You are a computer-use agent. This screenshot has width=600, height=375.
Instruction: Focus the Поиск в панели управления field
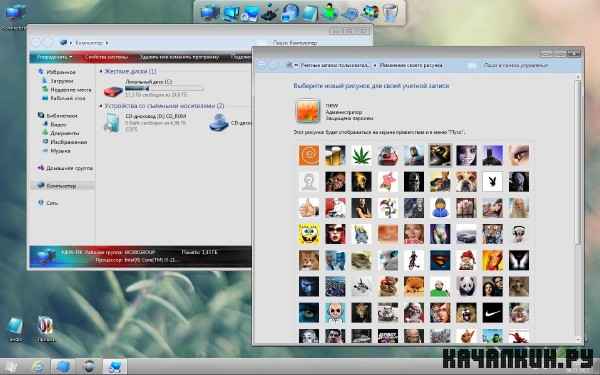[522, 66]
